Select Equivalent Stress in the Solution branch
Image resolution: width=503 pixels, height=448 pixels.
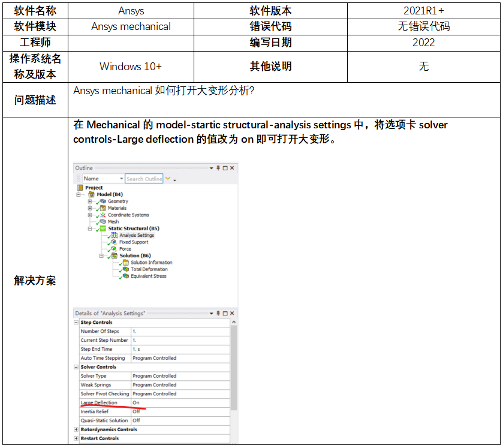(x=149, y=276)
